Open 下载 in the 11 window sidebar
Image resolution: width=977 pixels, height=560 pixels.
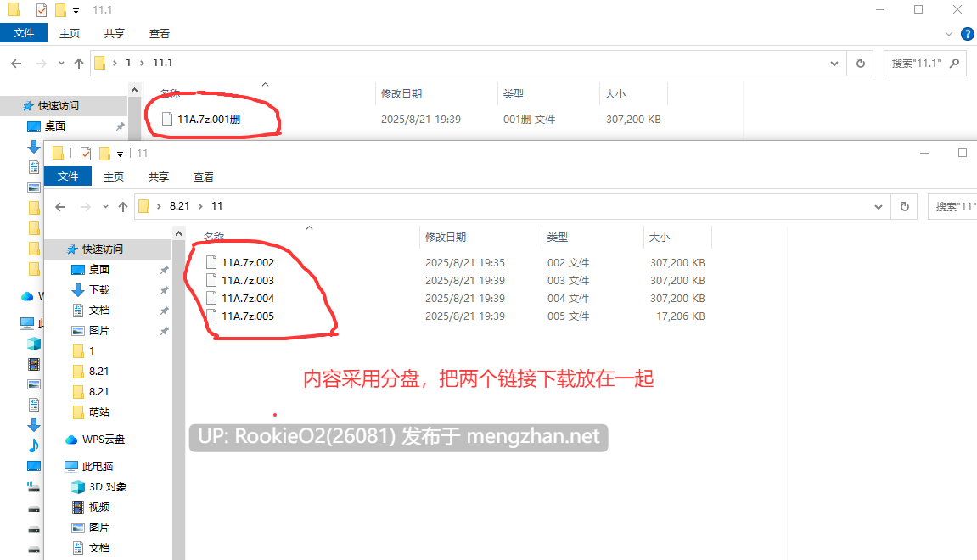pos(99,289)
